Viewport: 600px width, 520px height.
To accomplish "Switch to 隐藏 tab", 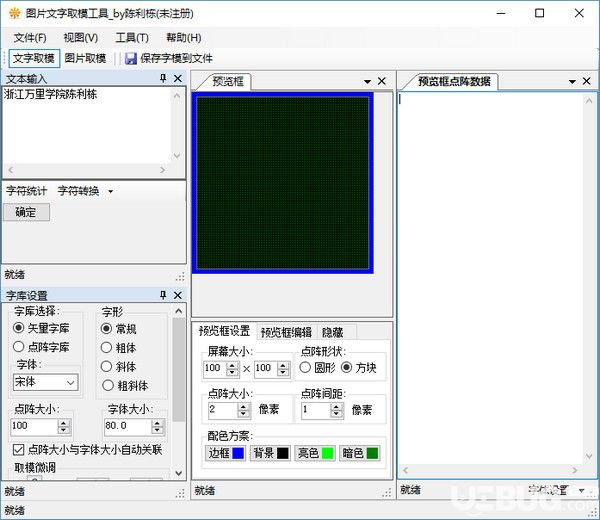I will (x=333, y=332).
